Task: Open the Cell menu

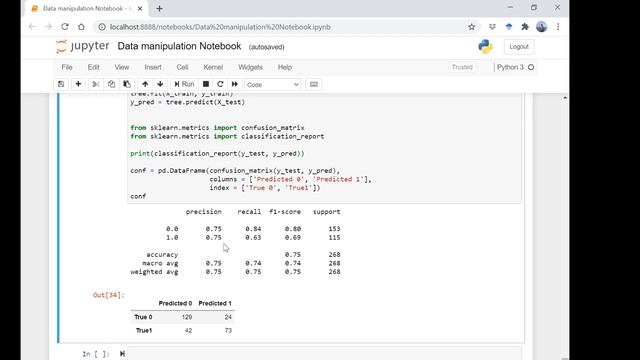Action: [x=182, y=67]
